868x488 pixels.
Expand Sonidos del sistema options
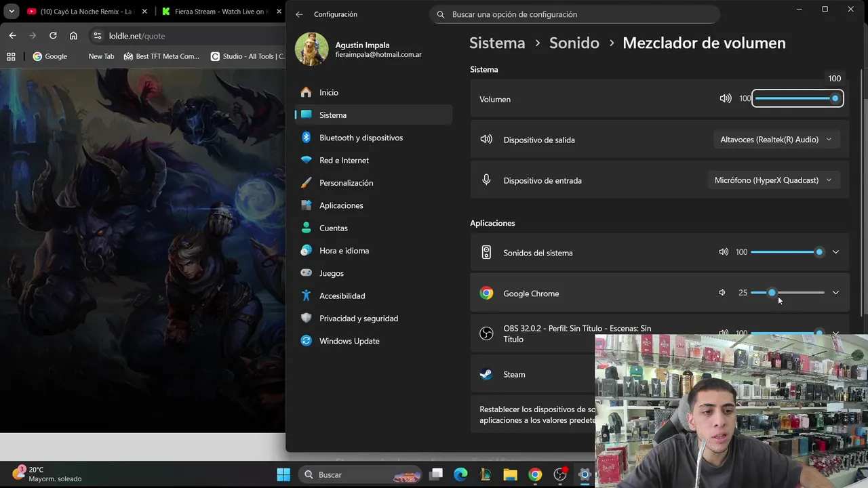point(835,252)
